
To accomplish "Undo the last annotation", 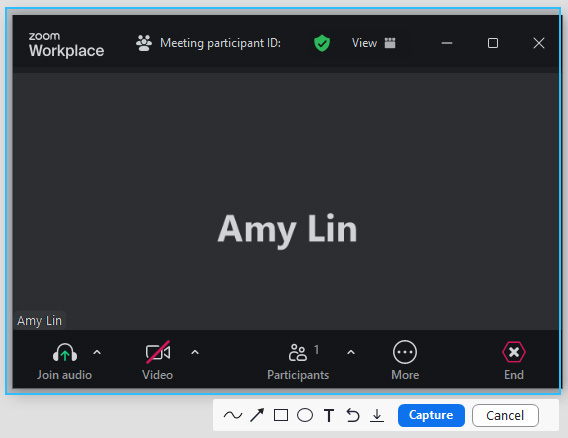I will pyautogui.click(x=352, y=415).
